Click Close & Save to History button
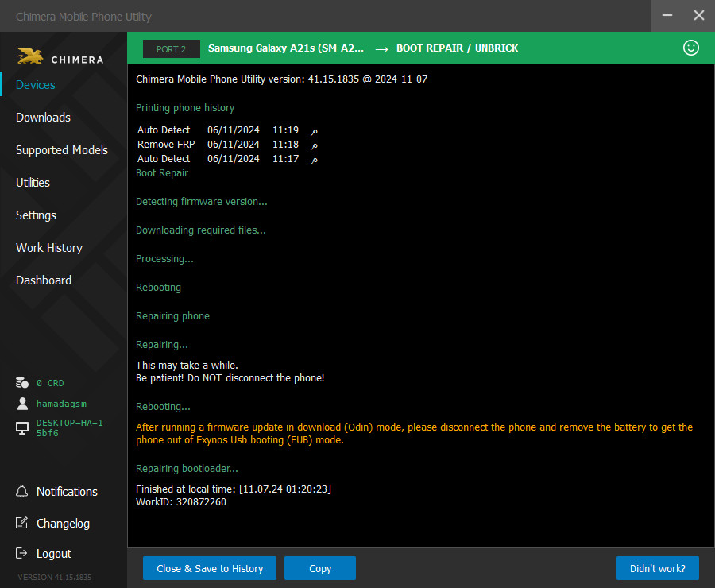The image size is (715, 588). pos(210,568)
